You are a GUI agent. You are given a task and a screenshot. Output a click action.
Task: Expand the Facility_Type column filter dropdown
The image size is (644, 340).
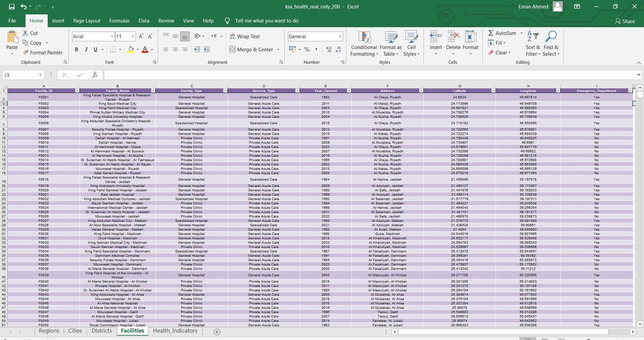coord(224,91)
